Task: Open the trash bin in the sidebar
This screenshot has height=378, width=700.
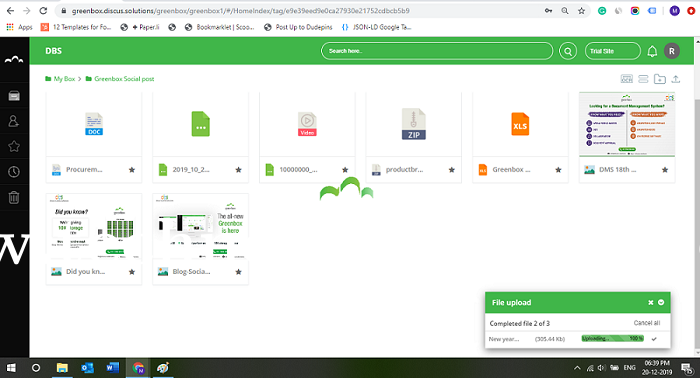Action: [x=14, y=197]
